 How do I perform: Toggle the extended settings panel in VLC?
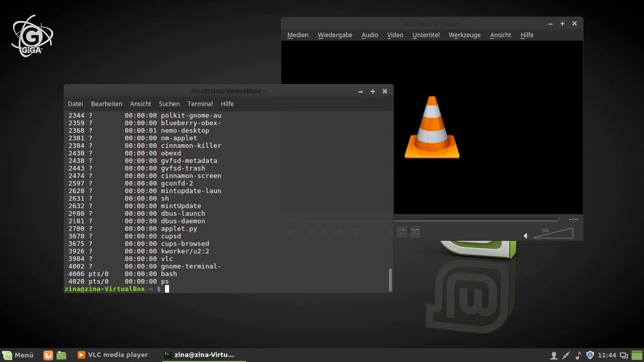(370, 232)
